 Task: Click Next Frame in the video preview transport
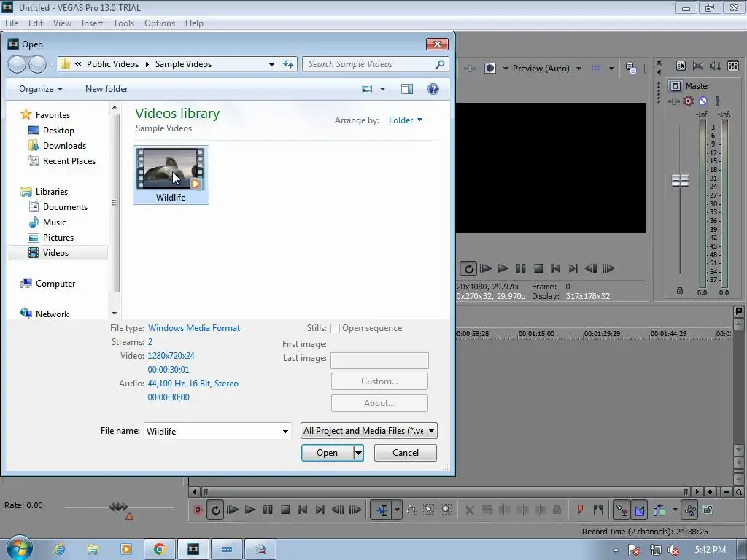coord(608,268)
